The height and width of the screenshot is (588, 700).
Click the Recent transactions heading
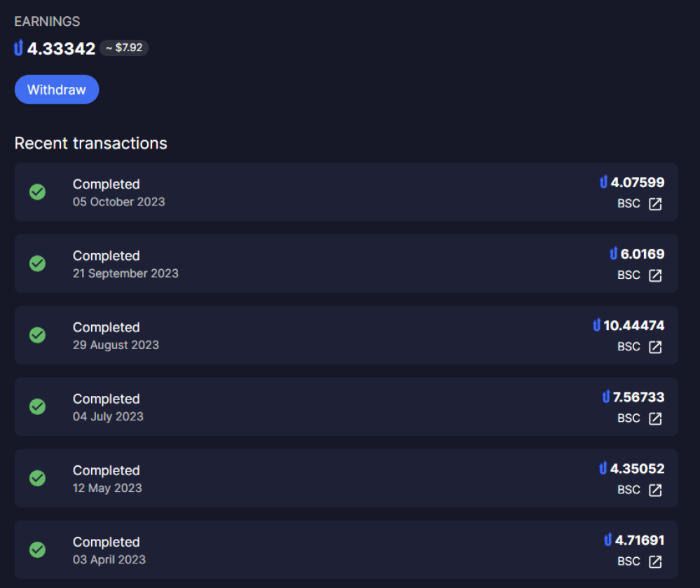[x=90, y=143]
